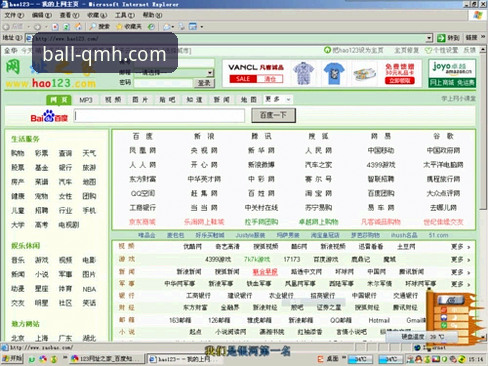Viewport: 488px width, 366px height.
Task: Open the 查看 (View) menu
Action: click(69, 15)
